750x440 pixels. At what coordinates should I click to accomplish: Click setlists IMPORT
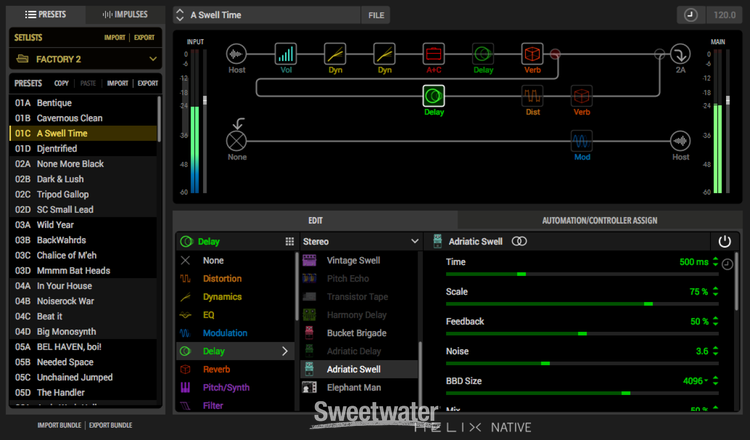pyautogui.click(x=114, y=37)
